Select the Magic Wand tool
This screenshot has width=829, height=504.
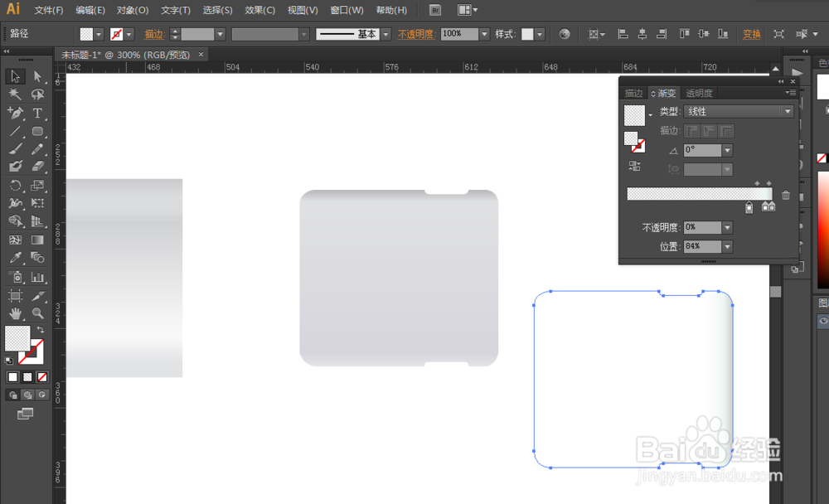[x=15, y=94]
